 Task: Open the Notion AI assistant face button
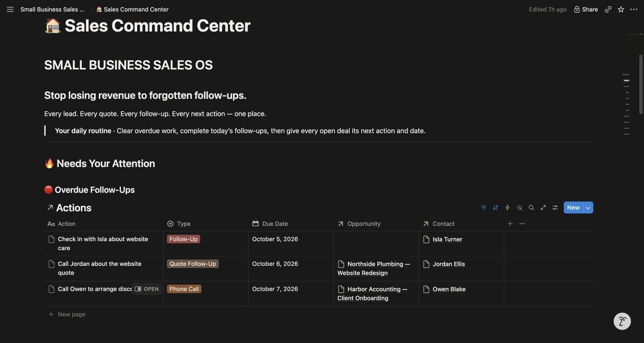click(622, 321)
